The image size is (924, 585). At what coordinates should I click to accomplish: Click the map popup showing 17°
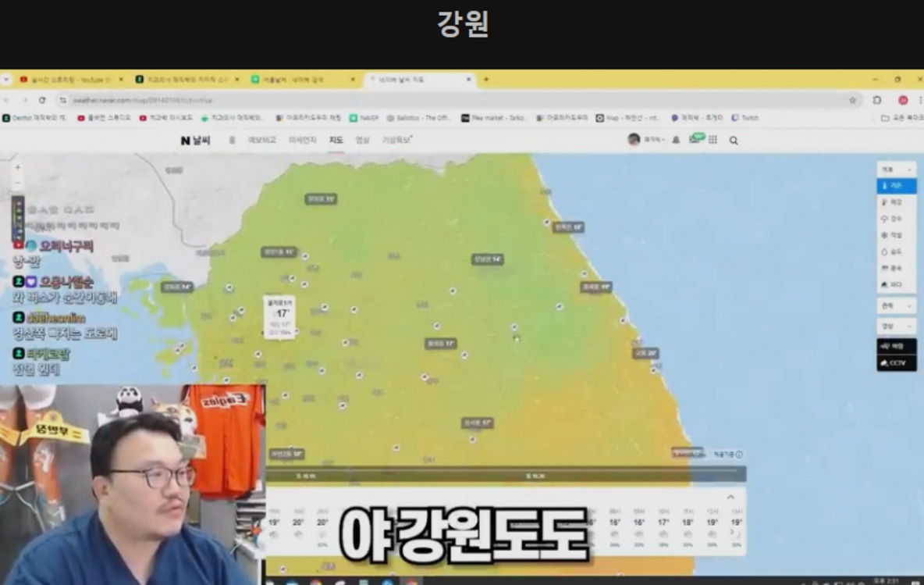[280, 316]
